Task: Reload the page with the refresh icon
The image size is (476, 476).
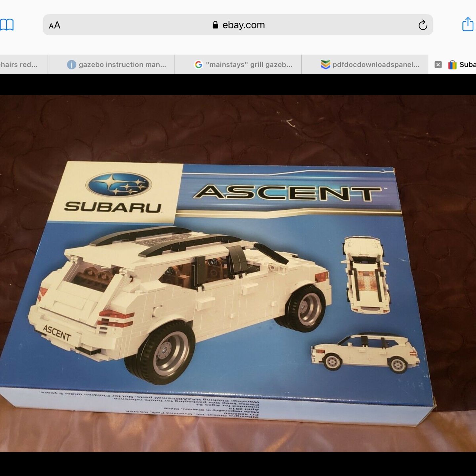Action: (423, 25)
